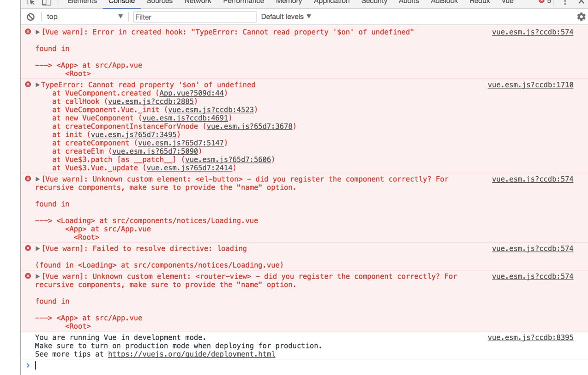Open vue.esm.js?ccdb:1710 source link
Image resolution: width=588 pixels, height=375 pixels.
tap(530, 85)
